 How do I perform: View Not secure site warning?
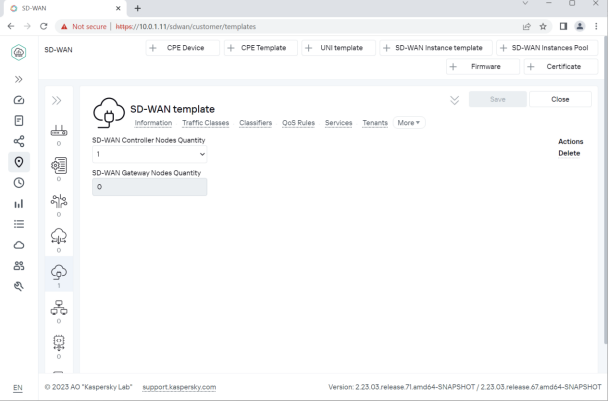point(84,26)
